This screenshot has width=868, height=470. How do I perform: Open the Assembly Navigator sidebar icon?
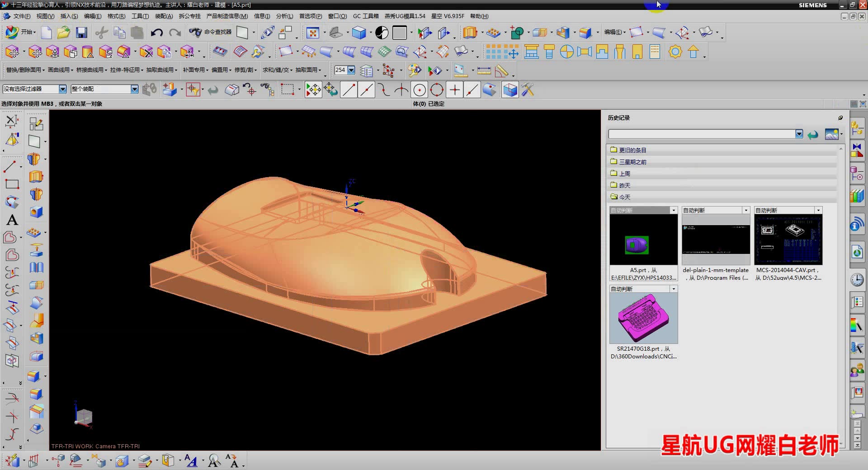click(x=857, y=128)
